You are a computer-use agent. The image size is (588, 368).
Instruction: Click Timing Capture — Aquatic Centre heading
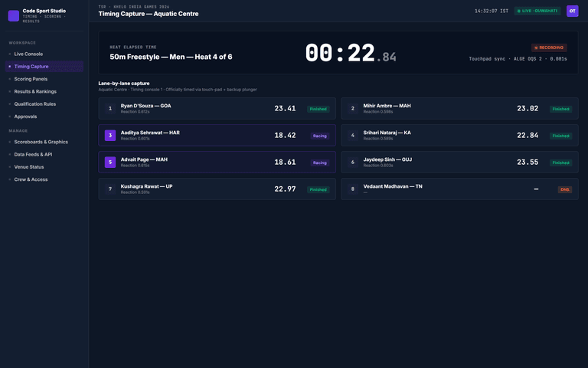tap(149, 14)
